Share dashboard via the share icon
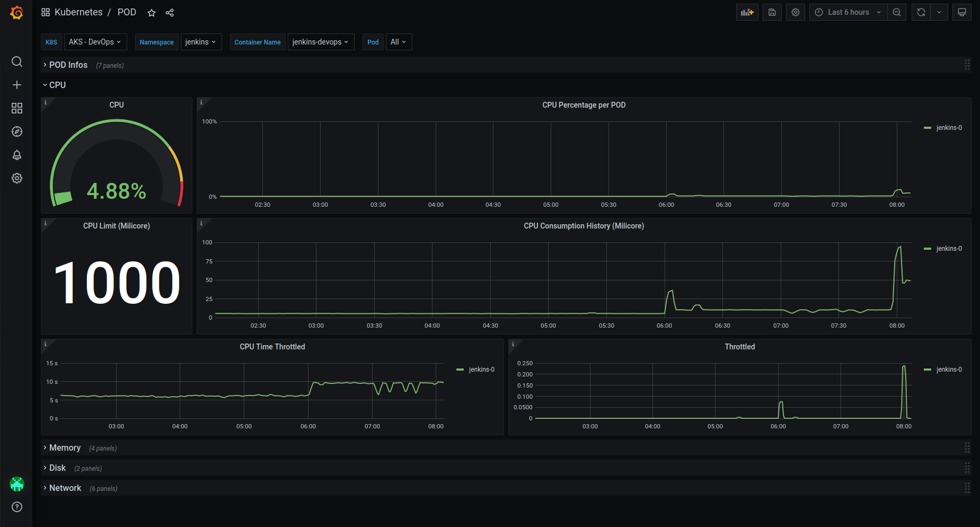This screenshot has width=980, height=527. 170,13
